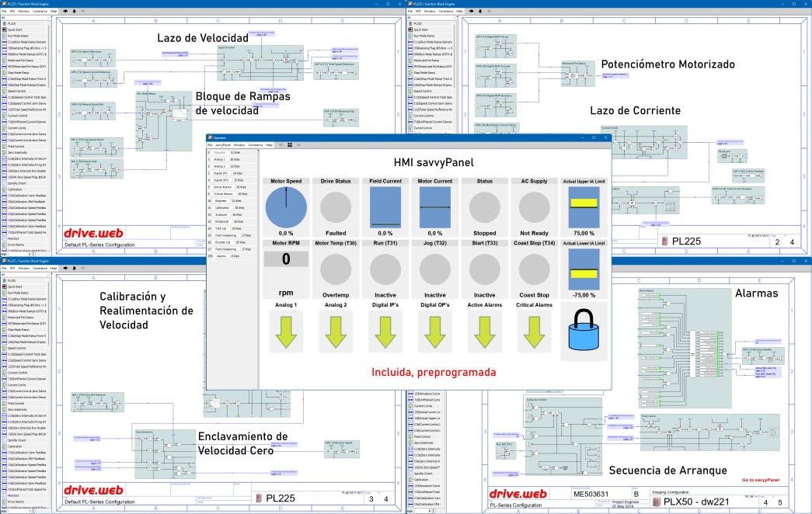The height and width of the screenshot is (514, 812).
Task: Open Digital IP's page via its arrow
Action: pos(385,332)
